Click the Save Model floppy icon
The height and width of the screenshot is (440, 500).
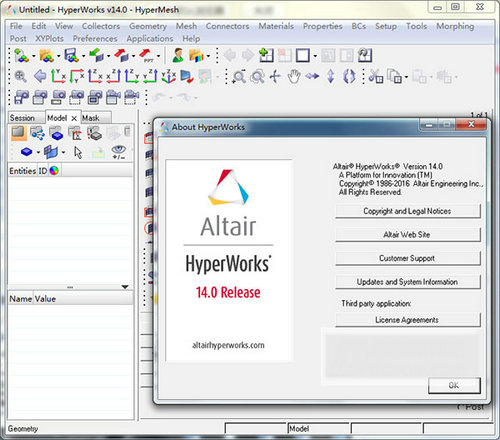coord(71,55)
